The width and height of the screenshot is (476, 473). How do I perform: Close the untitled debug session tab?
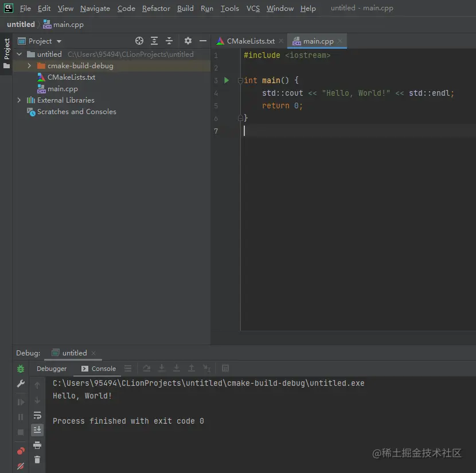[x=93, y=353]
